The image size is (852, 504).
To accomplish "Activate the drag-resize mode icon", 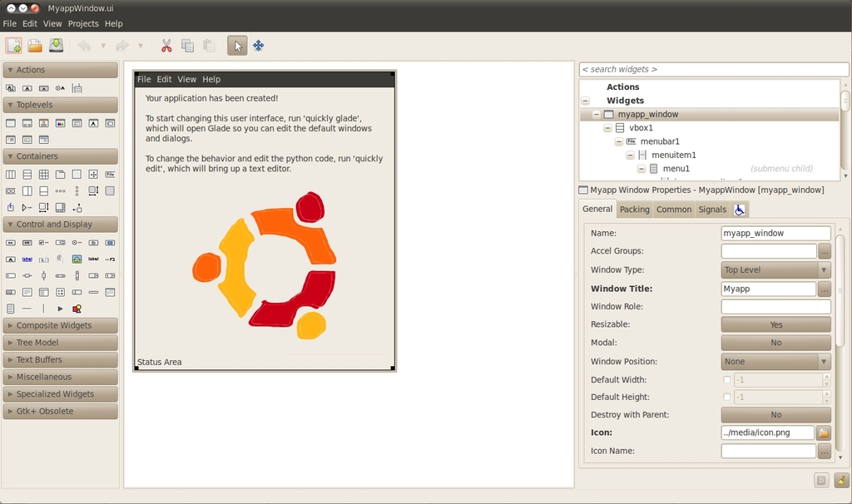I will [259, 46].
